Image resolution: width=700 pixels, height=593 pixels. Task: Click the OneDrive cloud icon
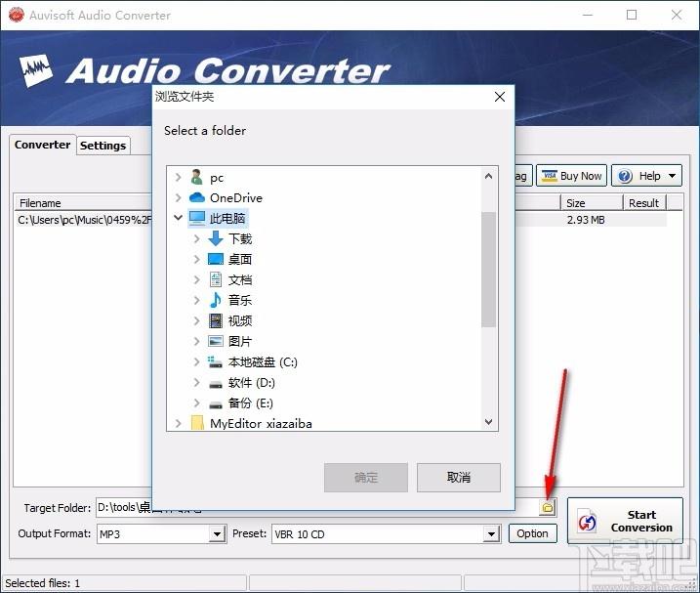197,197
